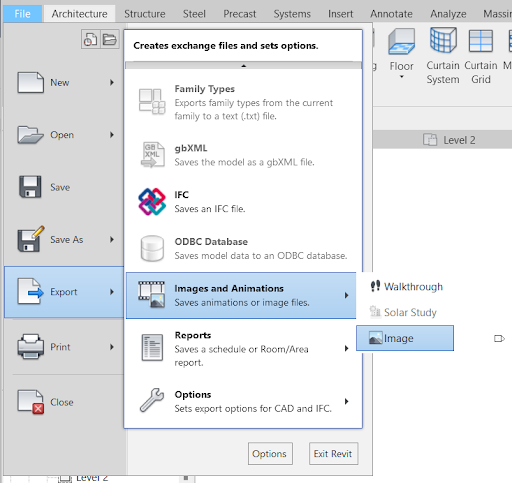Switch to the Annotate tab
The image size is (512, 483).
coord(391,14)
